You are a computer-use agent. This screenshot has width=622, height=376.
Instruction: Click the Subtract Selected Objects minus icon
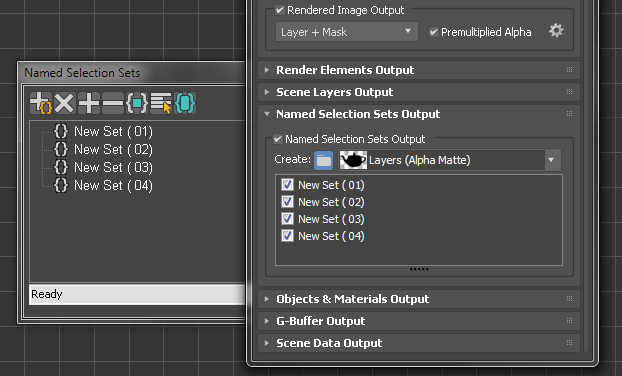pyautogui.click(x=113, y=103)
